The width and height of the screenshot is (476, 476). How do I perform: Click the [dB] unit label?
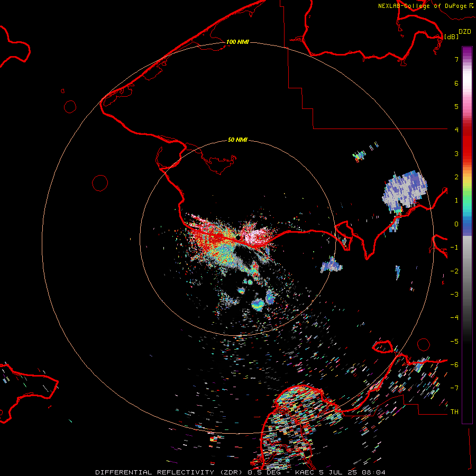coord(451,36)
